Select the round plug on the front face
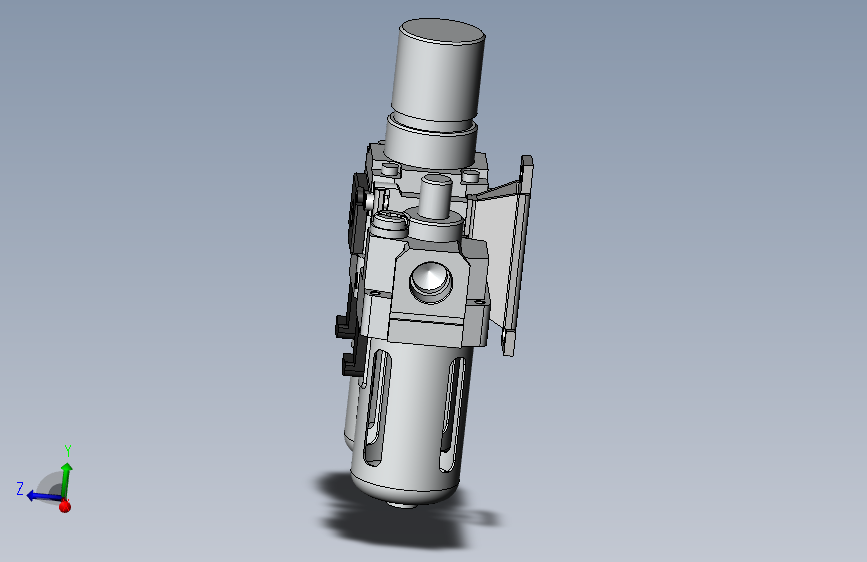This screenshot has height=562, width=867. point(431,282)
